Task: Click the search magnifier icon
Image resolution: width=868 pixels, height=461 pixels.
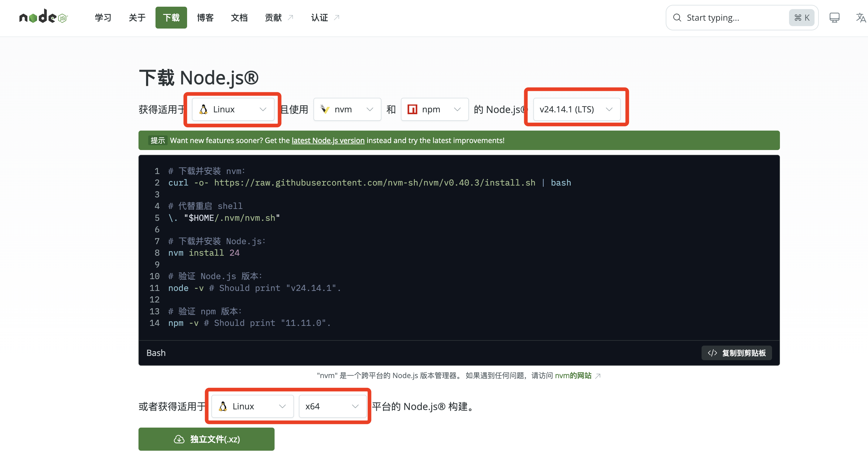Action: coord(677,18)
